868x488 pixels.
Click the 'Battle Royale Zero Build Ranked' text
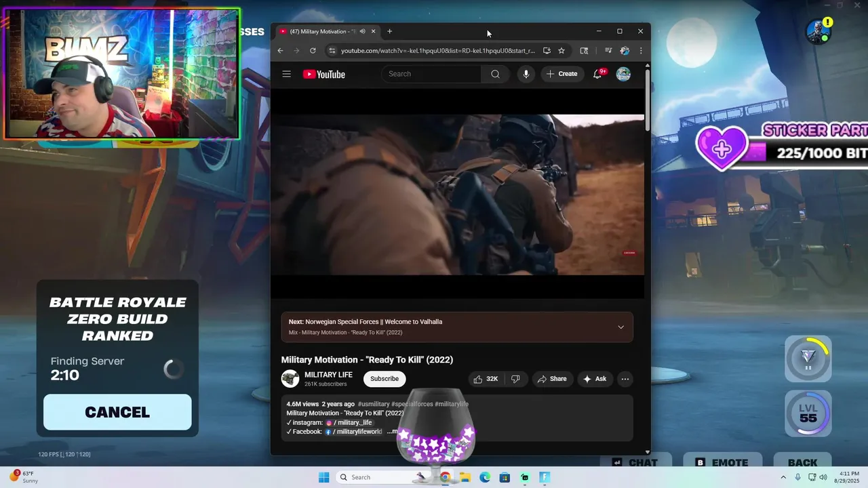[x=117, y=319]
